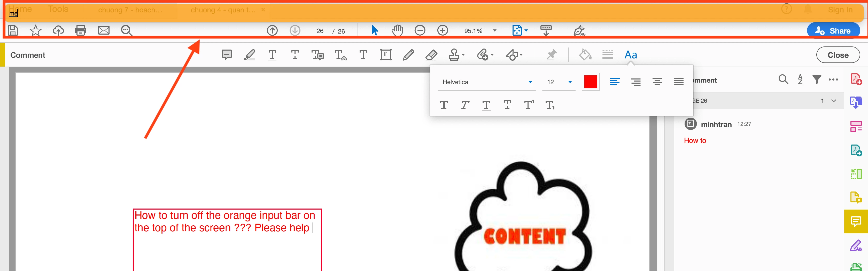Toggle the Keep tool selected pin
The image size is (868, 271).
click(x=551, y=54)
